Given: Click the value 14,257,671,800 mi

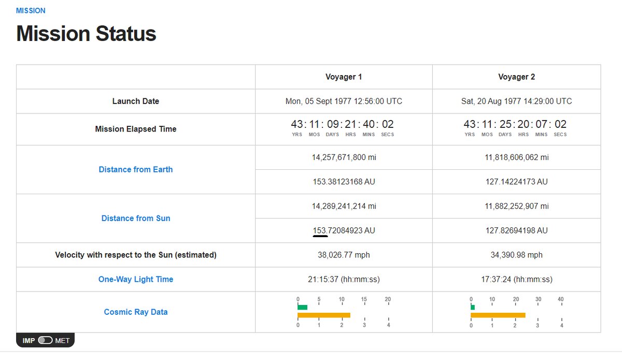Looking at the screenshot, I should tap(344, 157).
